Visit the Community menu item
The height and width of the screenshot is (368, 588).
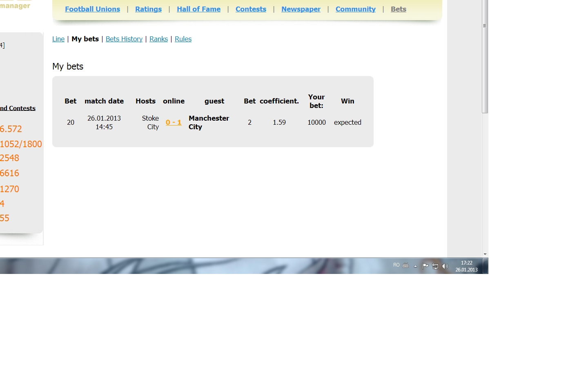click(x=355, y=9)
